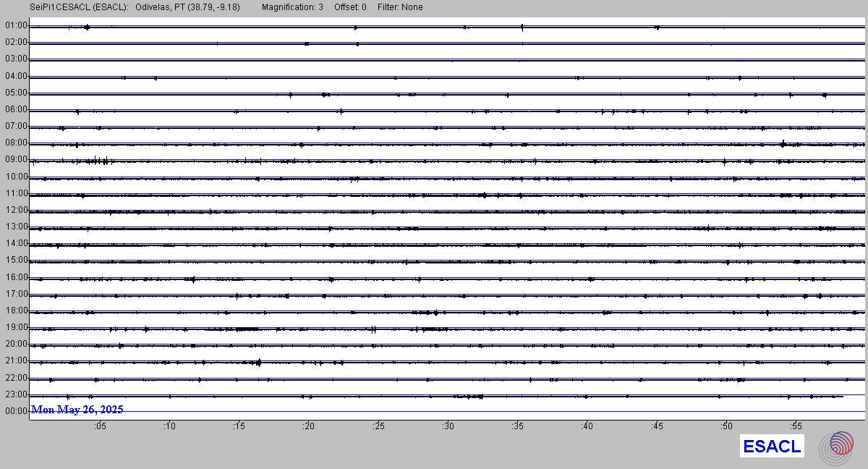Click the 11:00 hour label
The width and height of the screenshot is (868, 469).
click(16, 193)
